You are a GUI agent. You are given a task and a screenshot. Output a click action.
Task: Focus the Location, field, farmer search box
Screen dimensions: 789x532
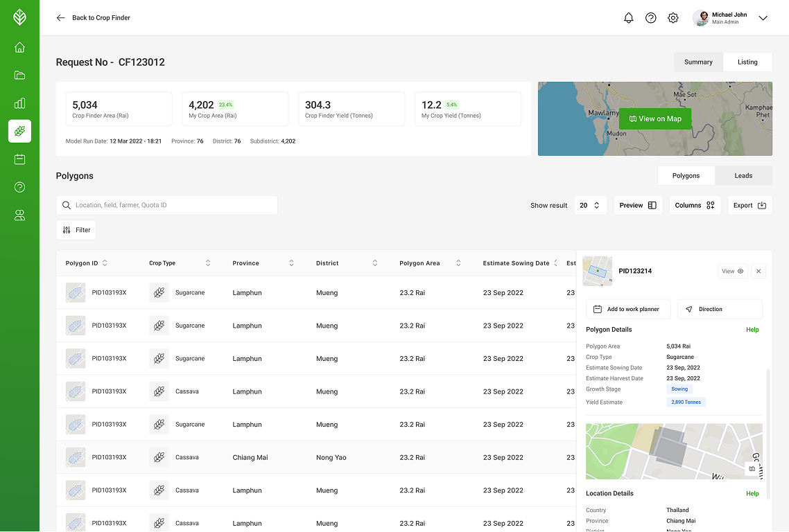coord(166,205)
